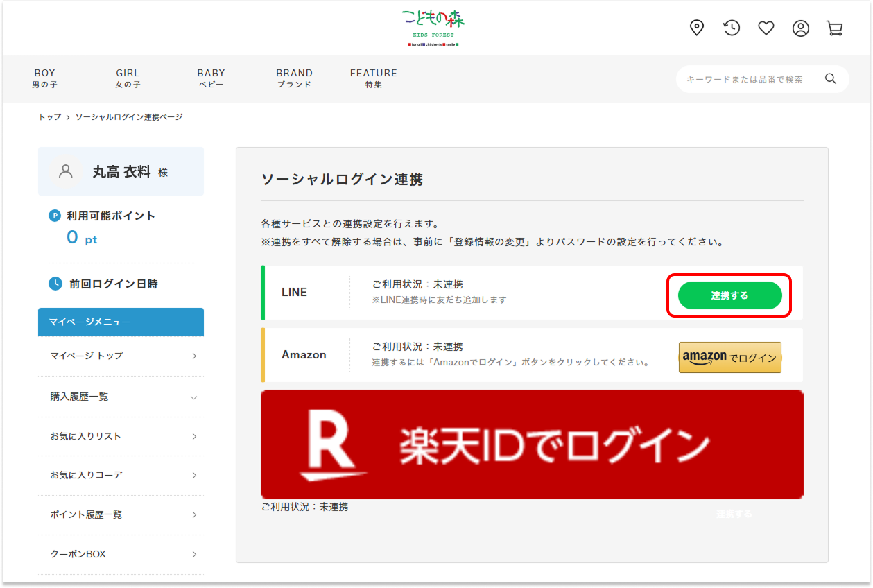Open the shopping cart icon
Viewport: 873px width, 588px height.
(x=835, y=28)
